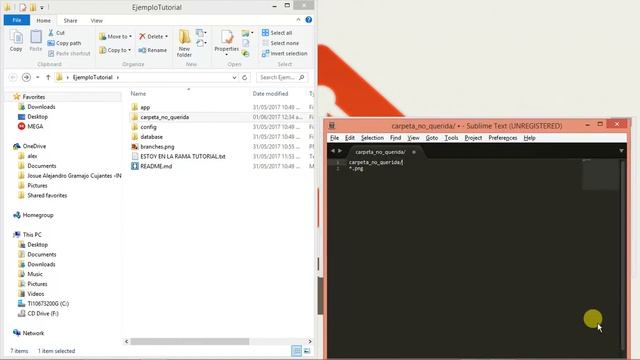Click the Forward navigation arrow in Explorer
This screenshot has width=640, height=360.
(x=26, y=77)
